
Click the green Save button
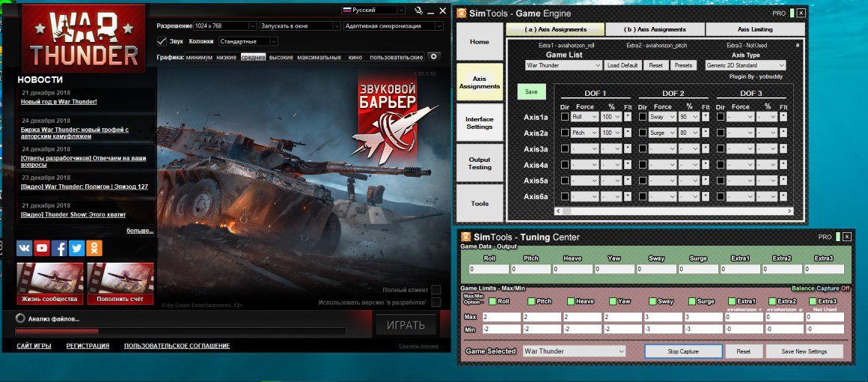tap(531, 91)
